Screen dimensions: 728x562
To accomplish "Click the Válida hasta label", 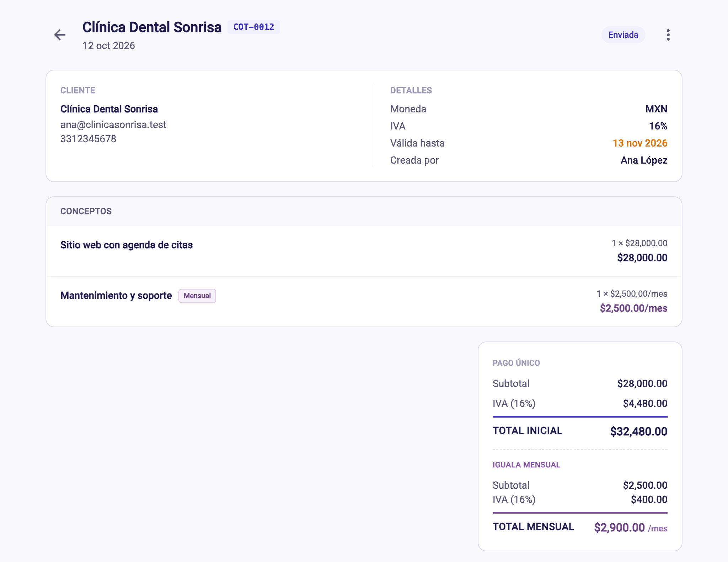I will click(417, 143).
